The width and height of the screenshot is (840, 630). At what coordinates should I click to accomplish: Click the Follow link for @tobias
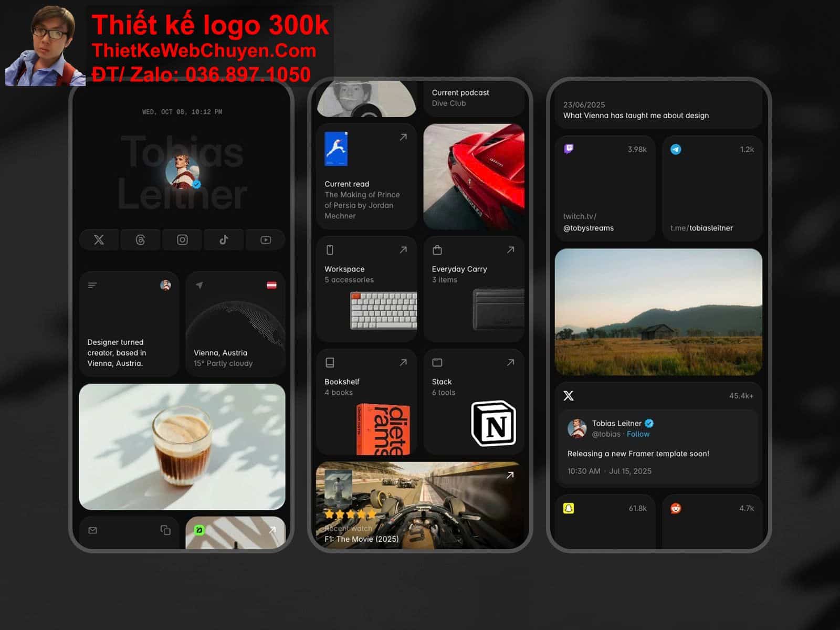point(638,434)
